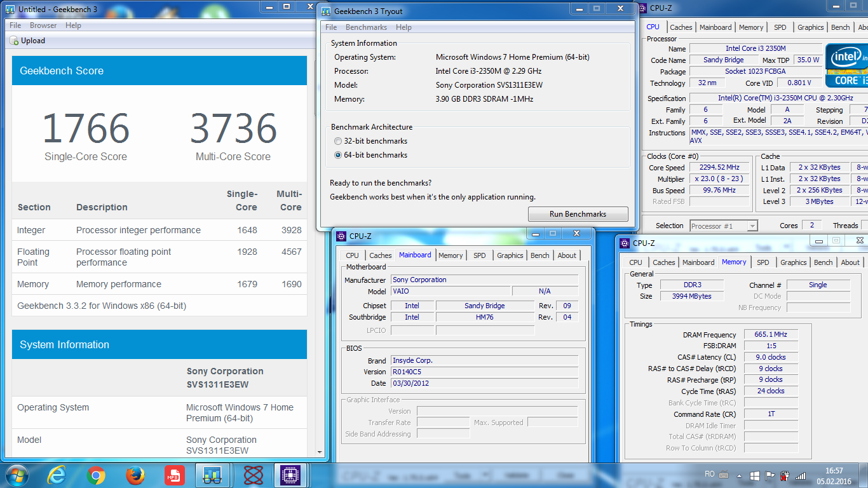Click the BIOS Version field R0140C5
This screenshot has height=488, width=868.
(x=485, y=372)
